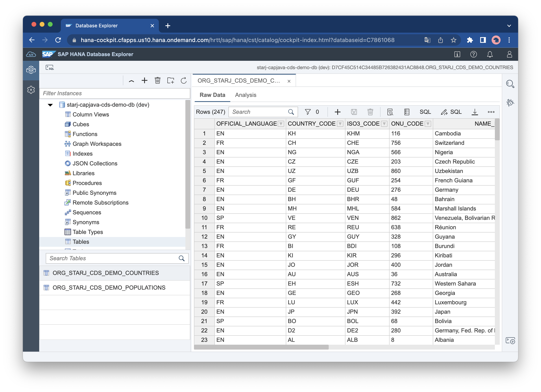This screenshot has width=541, height=392.
Task: Open browser tab list chevron
Action: [509, 26]
